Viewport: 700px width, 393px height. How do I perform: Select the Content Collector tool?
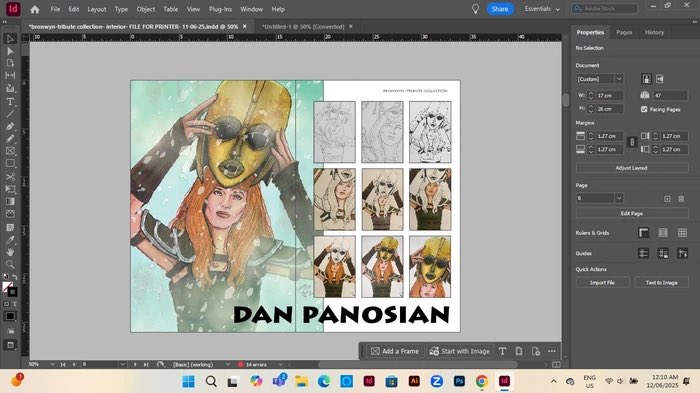[x=10, y=88]
